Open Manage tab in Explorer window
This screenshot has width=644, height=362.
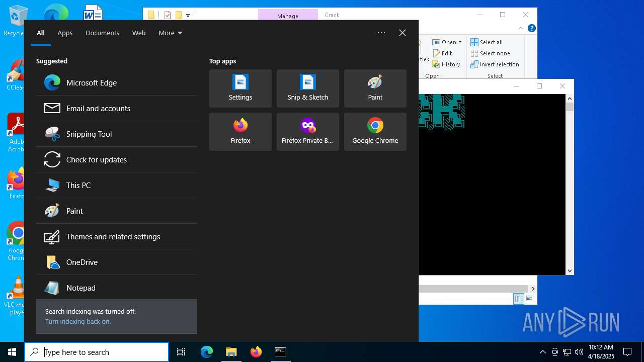pyautogui.click(x=288, y=16)
